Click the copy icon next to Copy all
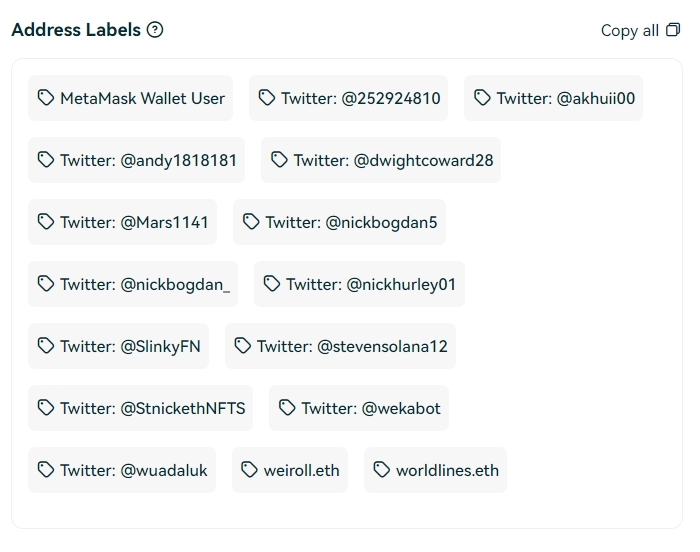The height and width of the screenshot is (552, 700). 673,30
